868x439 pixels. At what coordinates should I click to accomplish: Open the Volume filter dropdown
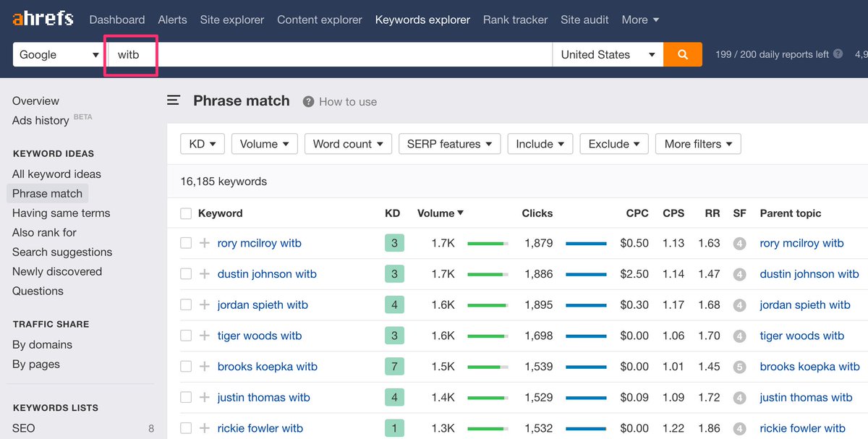pyautogui.click(x=265, y=144)
